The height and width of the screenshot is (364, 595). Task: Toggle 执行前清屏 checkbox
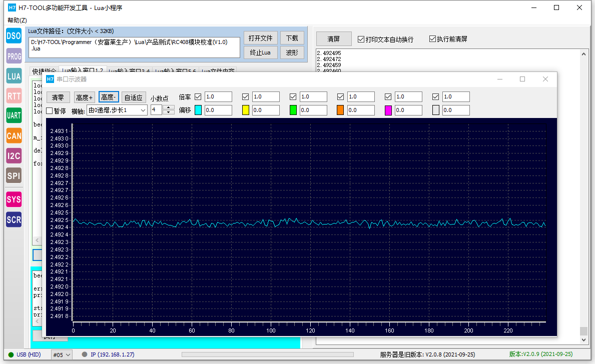click(x=432, y=38)
